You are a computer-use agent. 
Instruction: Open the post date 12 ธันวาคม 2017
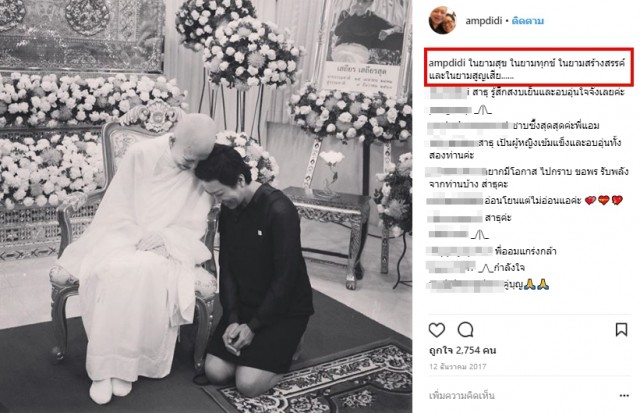(x=458, y=366)
